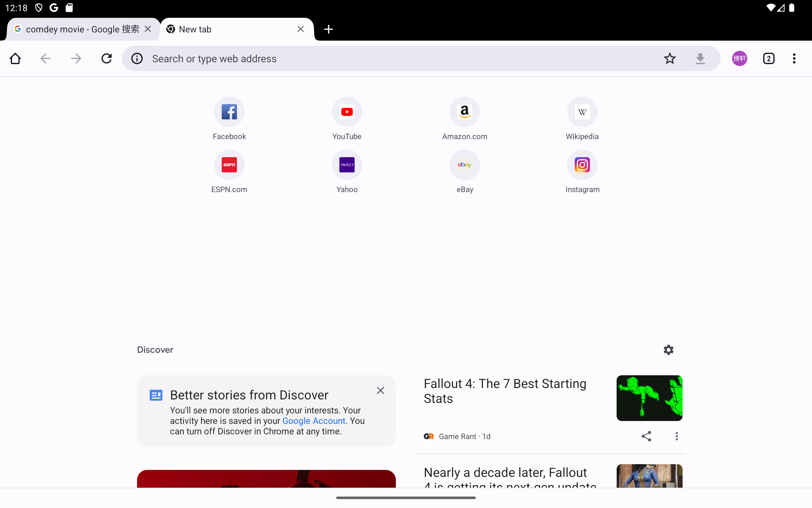Open the Amazon.com shortcut
The height and width of the screenshot is (508, 812).
(465, 118)
